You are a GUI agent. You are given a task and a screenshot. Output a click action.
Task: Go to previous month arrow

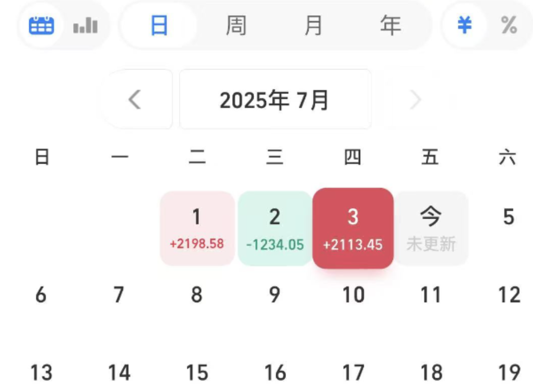click(135, 99)
